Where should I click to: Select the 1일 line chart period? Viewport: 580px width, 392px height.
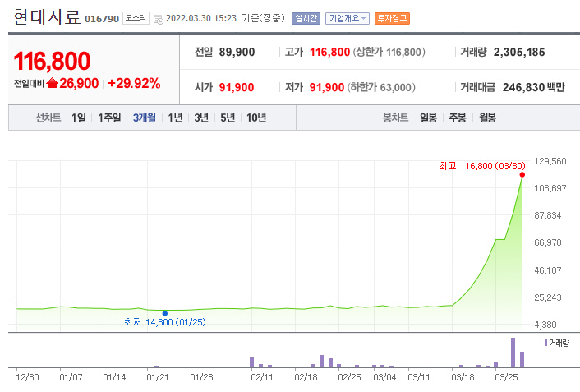[78, 118]
